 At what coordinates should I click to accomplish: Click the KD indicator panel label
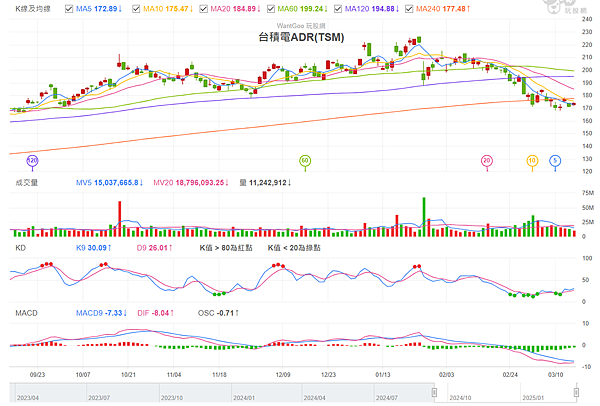point(20,248)
